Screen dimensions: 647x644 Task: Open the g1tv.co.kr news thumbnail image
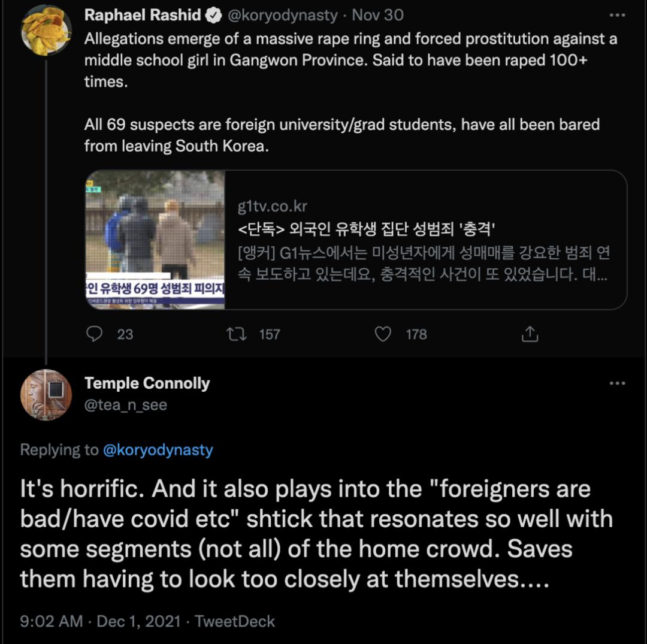(155, 240)
